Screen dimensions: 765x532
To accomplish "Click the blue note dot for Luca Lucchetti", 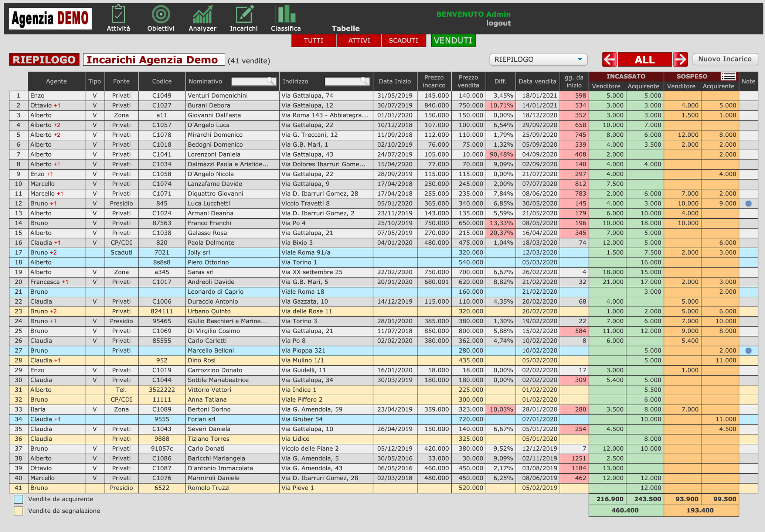I will pos(748,204).
